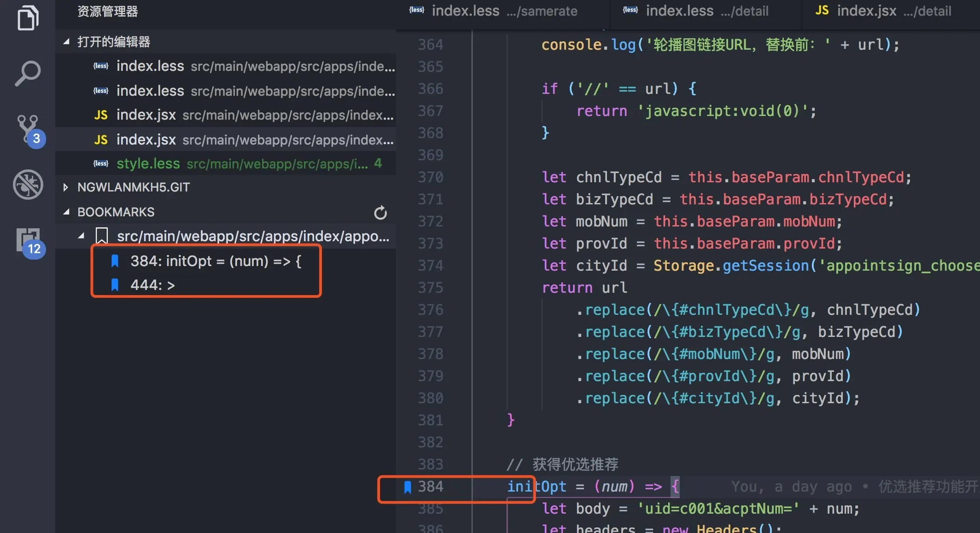Screen dimensions: 980x533
Task: Open the Debug bug icon
Action: (28, 185)
